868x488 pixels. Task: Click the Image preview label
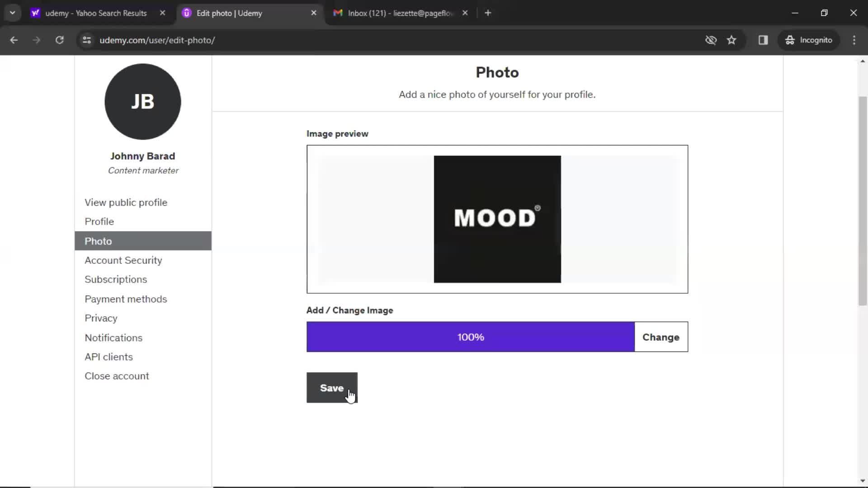tap(337, 134)
